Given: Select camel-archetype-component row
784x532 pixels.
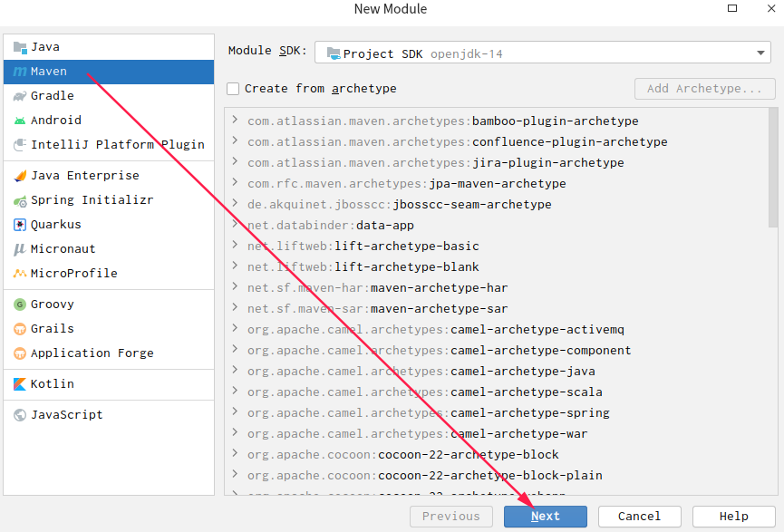Looking at the screenshot, I should tap(496, 350).
